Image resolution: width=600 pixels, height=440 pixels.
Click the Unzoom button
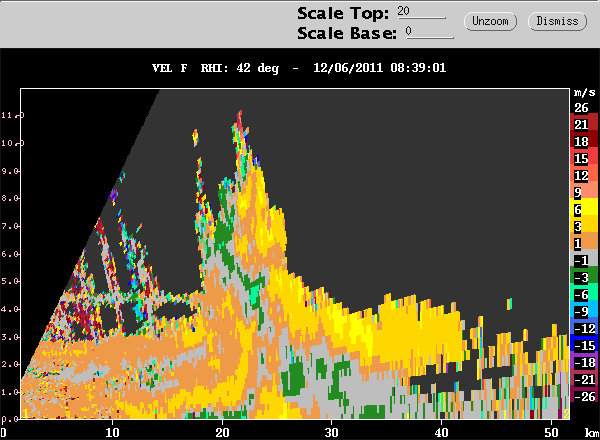click(491, 20)
